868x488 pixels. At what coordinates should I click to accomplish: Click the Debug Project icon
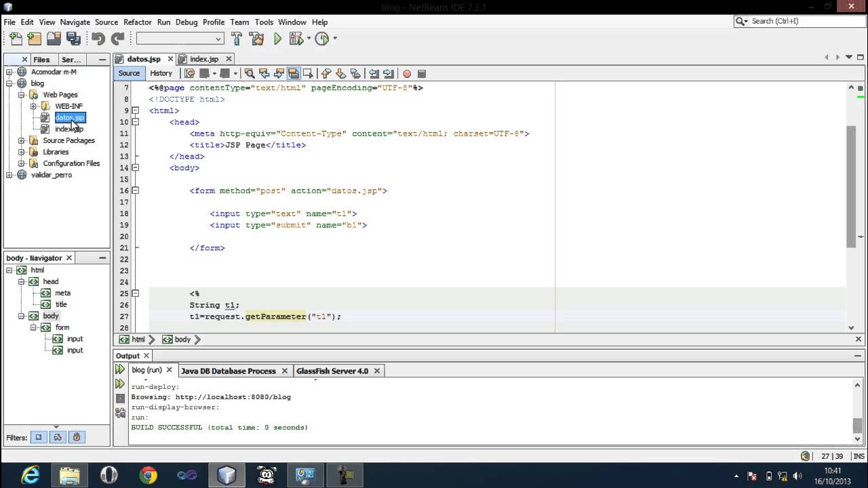click(x=296, y=39)
